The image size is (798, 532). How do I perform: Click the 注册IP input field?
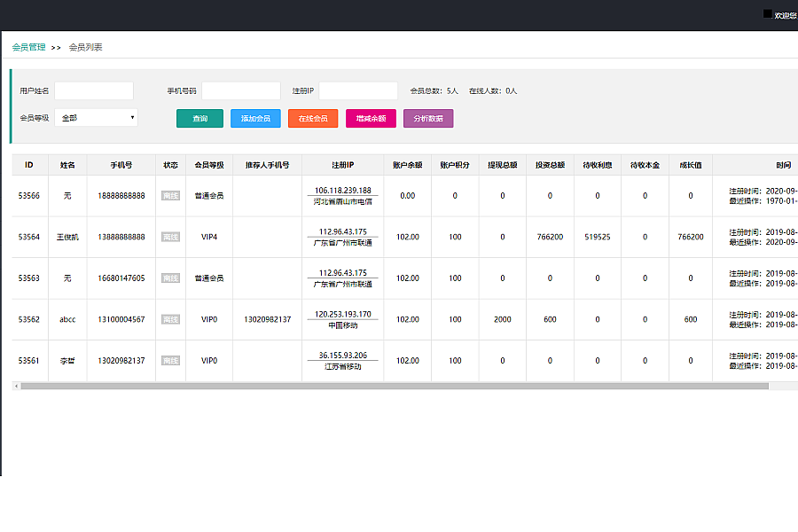click(358, 90)
